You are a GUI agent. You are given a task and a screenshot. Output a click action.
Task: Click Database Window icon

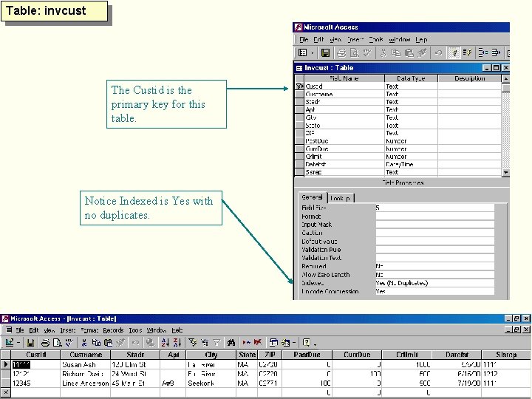click(x=273, y=343)
